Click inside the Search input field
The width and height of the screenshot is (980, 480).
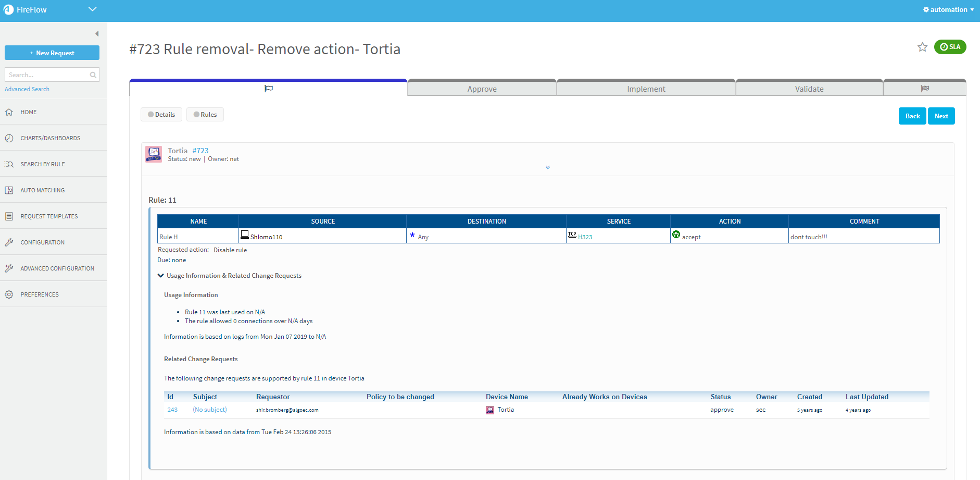[x=47, y=75]
